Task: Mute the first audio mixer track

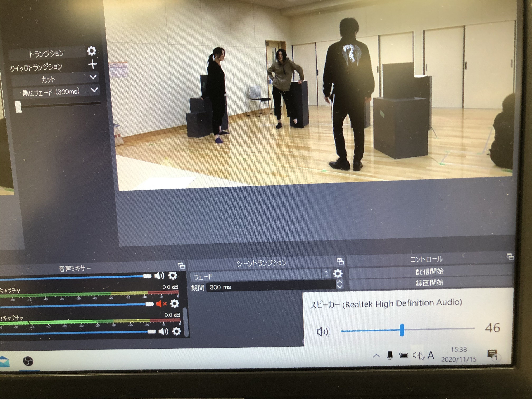Action: coord(159,276)
